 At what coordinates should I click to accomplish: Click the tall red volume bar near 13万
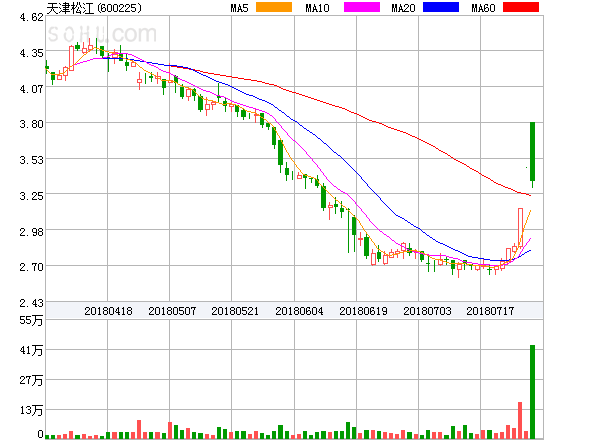tap(520, 420)
